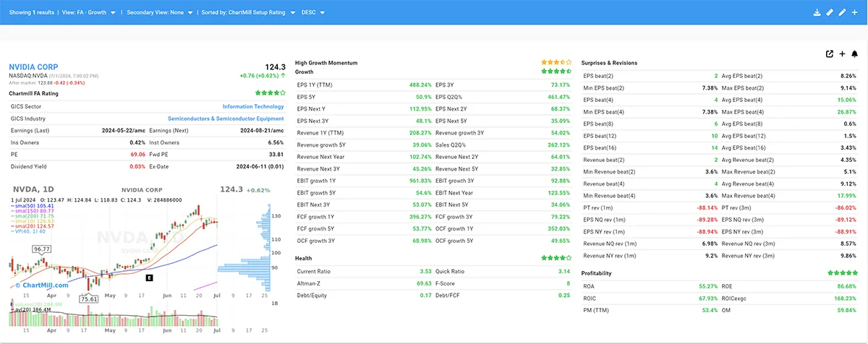Open the DESC sort order dropdown
The image size is (868, 344).
point(313,12)
